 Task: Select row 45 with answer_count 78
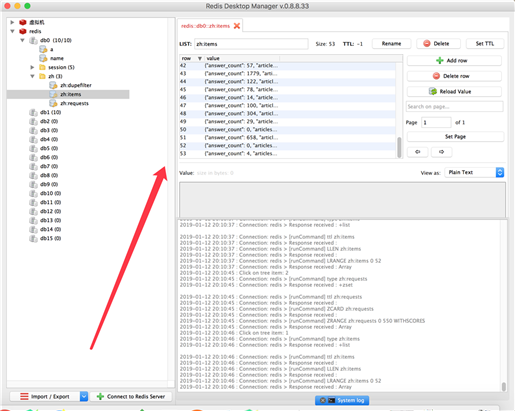coord(288,90)
